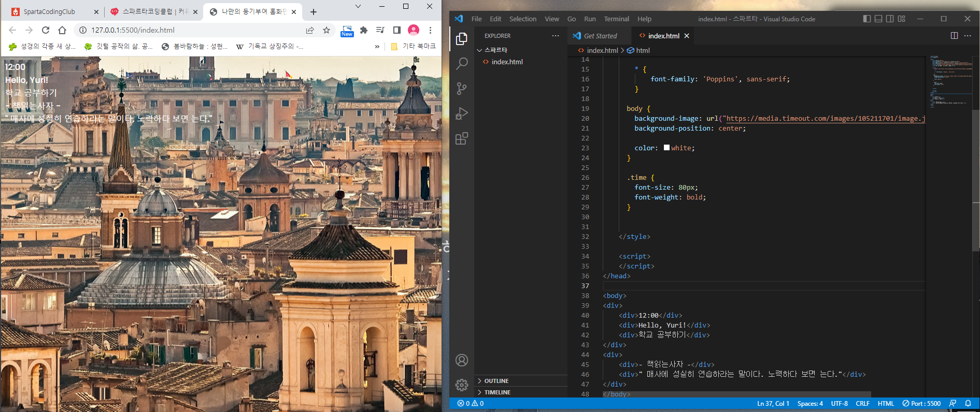Open the 기타 북마크 folder
The image size is (980, 412).
[x=413, y=46]
